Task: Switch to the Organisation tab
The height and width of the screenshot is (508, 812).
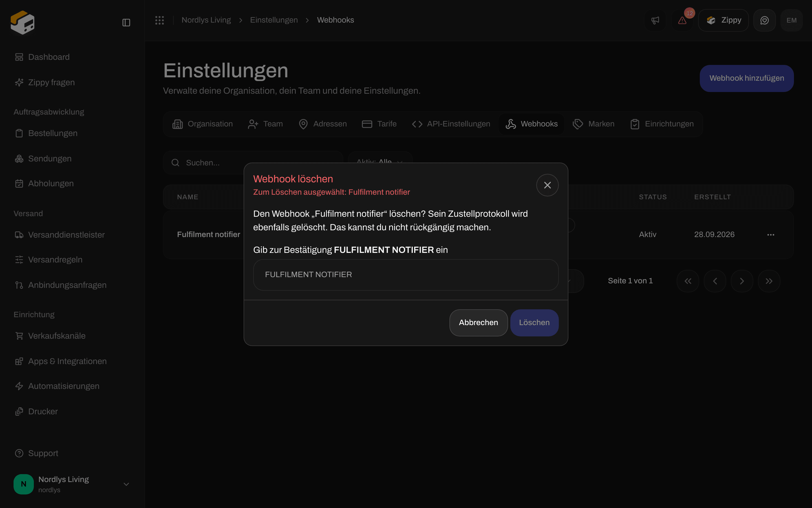Action: pyautogui.click(x=202, y=124)
